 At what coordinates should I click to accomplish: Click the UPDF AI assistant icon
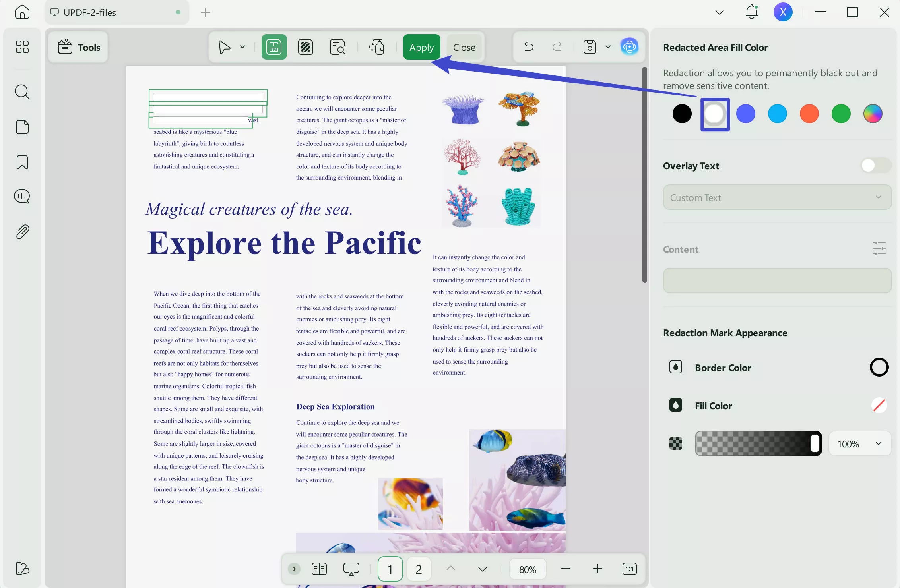[629, 47]
